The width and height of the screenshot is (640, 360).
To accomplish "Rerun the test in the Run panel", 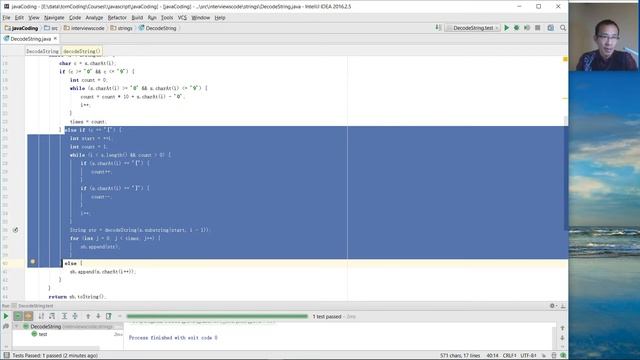I will click(x=6, y=316).
